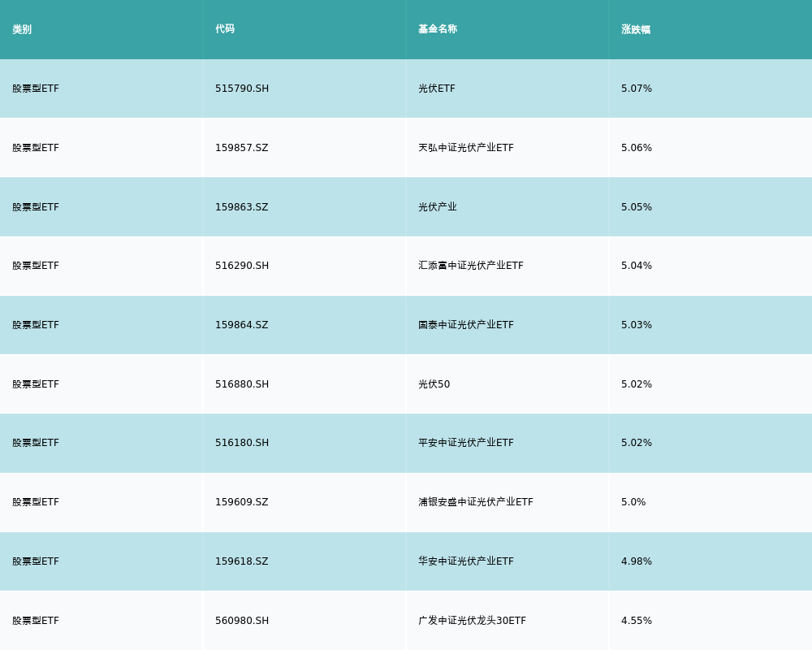Image resolution: width=812 pixels, height=650 pixels.
Task: Select fund code 516180.SH
Action: pos(242,443)
